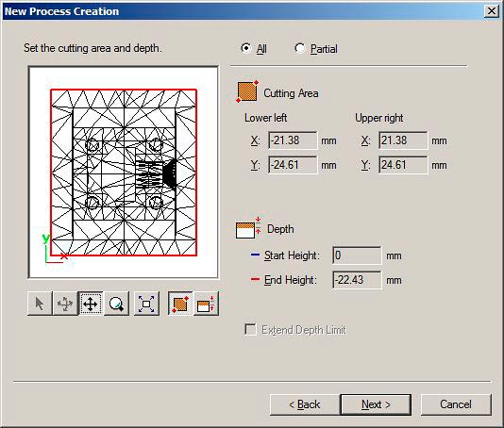Click the 'Cutting Area' heading text
The width and height of the screenshot is (504, 428).
pyautogui.click(x=291, y=93)
